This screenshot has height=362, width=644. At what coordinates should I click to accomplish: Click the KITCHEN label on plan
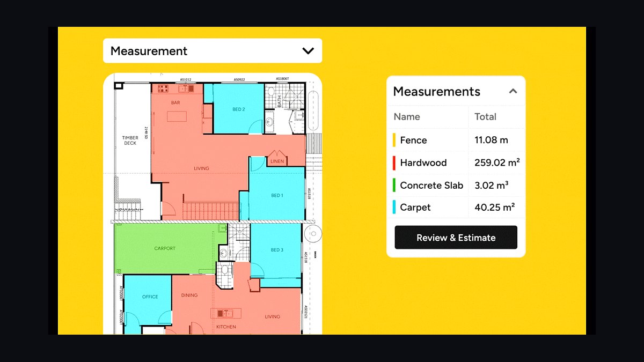point(226,327)
